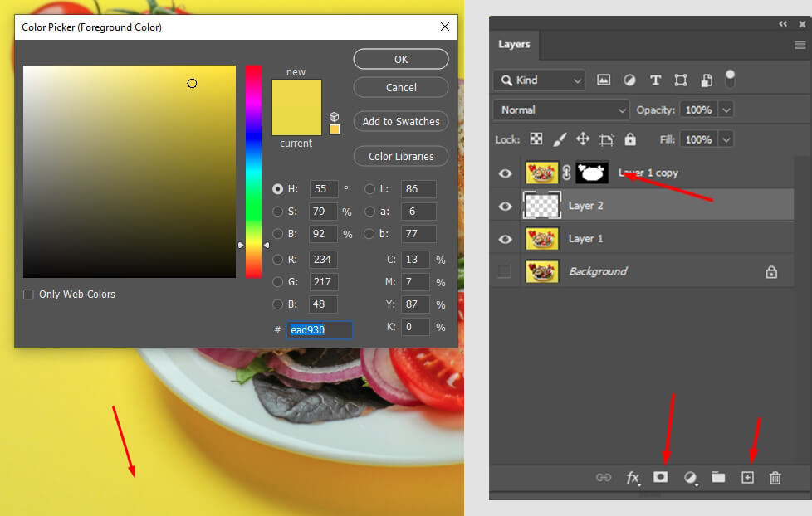Close the Layers panel
Screen dimensions: 812x516
[802, 24]
